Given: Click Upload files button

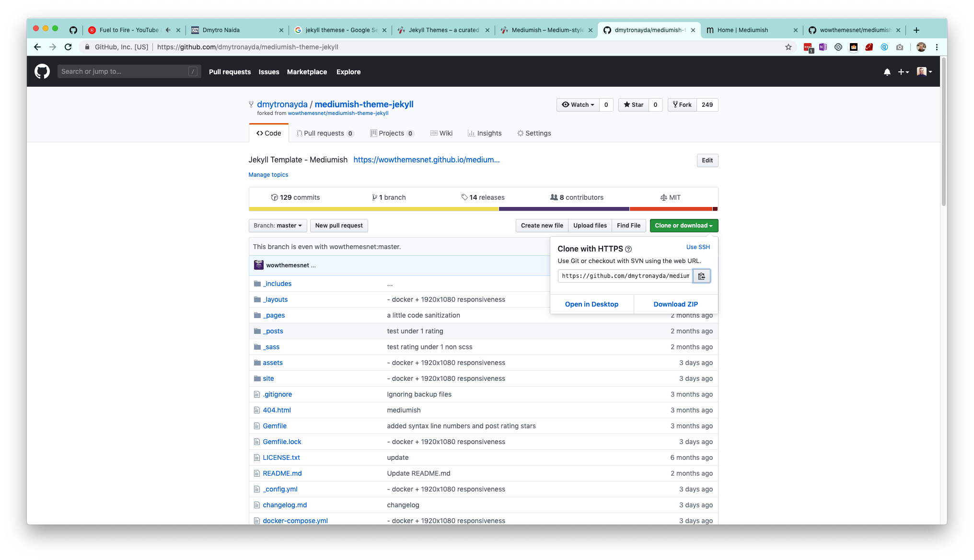Looking at the screenshot, I should [x=590, y=226].
